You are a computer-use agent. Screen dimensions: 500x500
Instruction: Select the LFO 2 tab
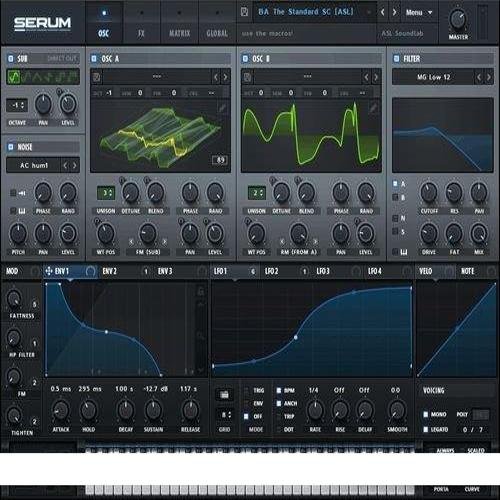pyautogui.click(x=272, y=271)
